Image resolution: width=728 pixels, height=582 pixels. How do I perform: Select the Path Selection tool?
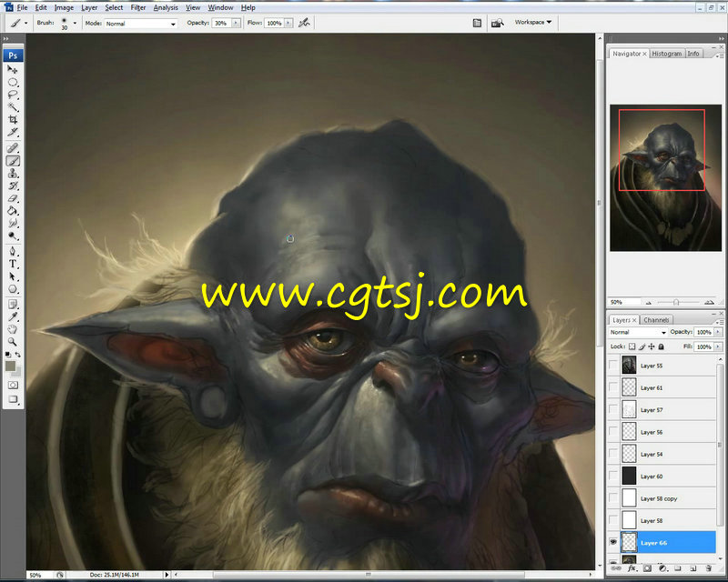pyautogui.click(x=13, y=276)
